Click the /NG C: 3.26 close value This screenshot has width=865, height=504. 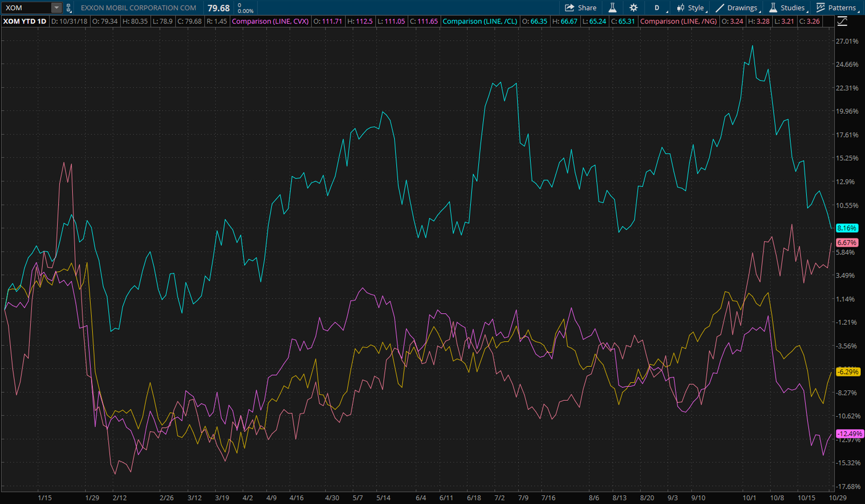click(811, 21)
